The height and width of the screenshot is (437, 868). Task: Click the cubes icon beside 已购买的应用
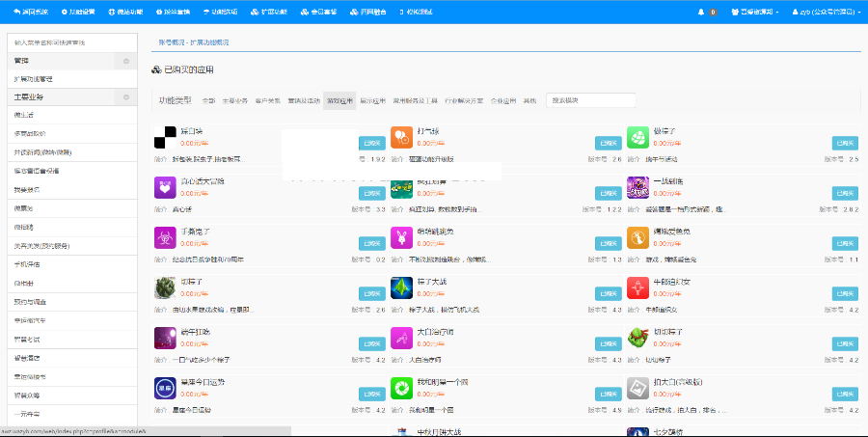click(156, 69)
